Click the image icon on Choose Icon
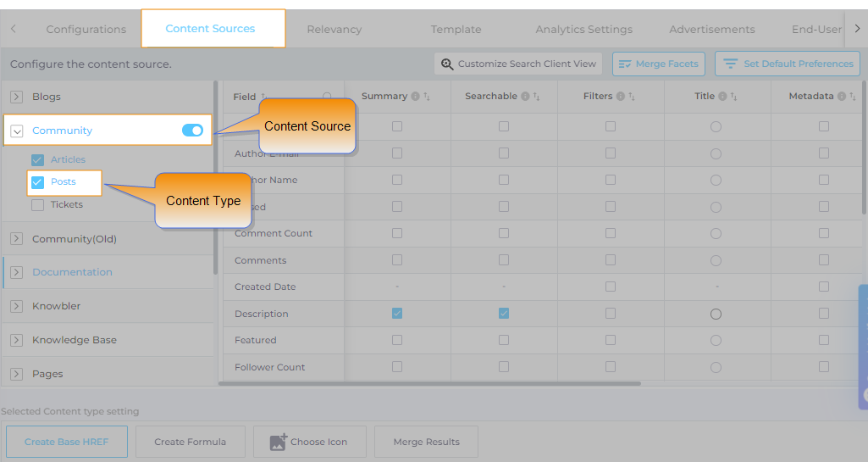The width and height of the screenshot is (868, 462). [x=278, y=442]
